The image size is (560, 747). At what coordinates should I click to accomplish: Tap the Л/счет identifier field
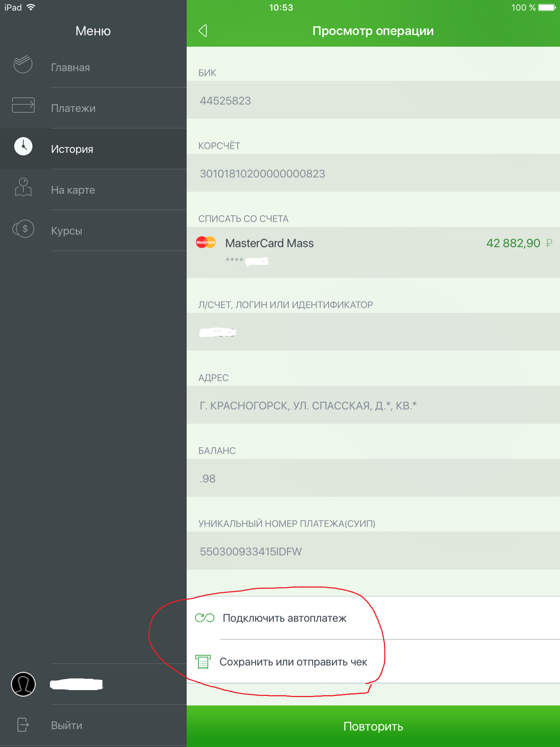(x=373, y=332)
